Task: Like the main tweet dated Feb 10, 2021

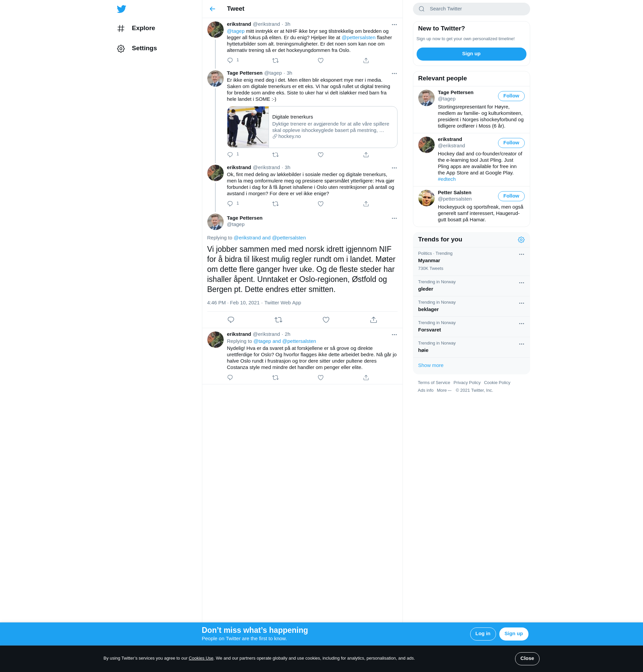Action: [326, 320]
